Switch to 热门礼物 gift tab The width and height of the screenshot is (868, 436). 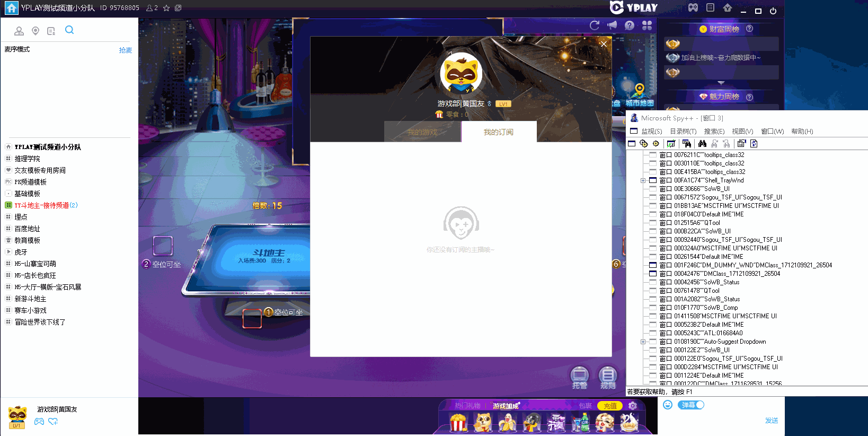pyautogui.click(x=467, y=406)
